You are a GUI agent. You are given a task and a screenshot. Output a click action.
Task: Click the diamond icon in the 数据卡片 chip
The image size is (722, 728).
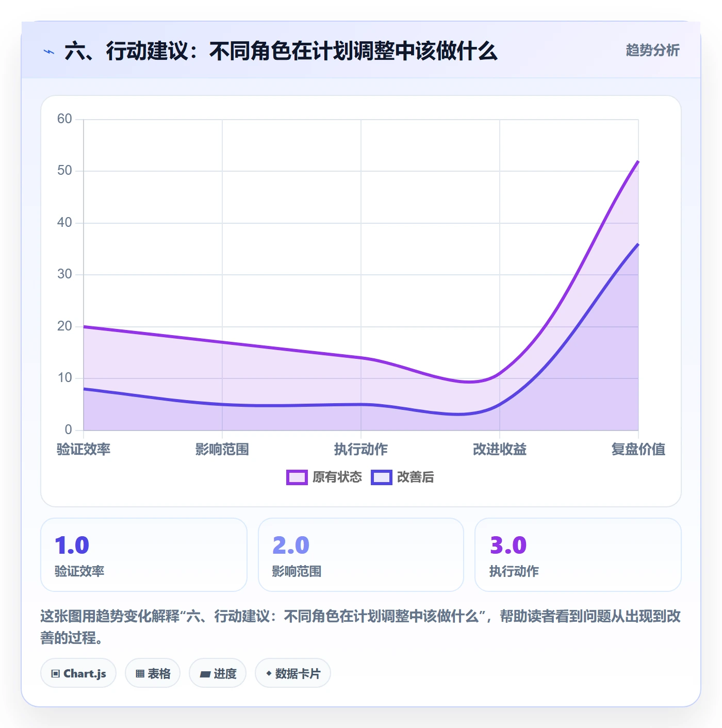(269, 673)
